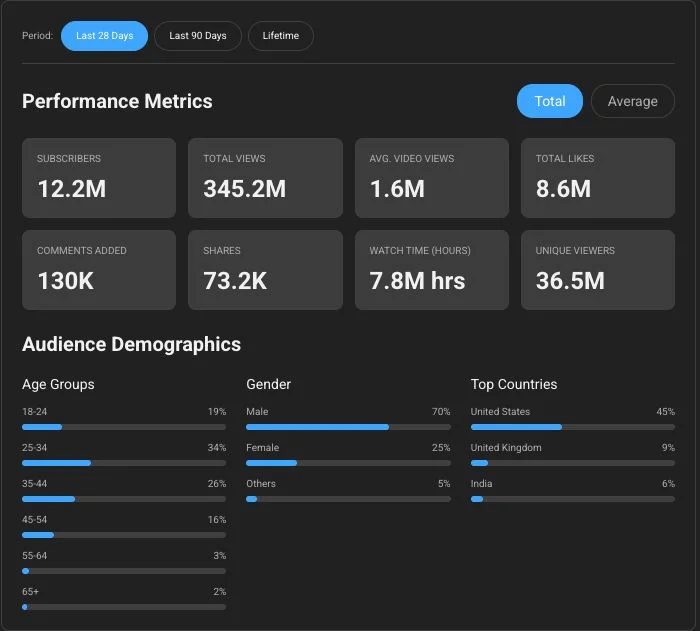700x631 pixels.
Task: Toggle metrics to Total view
Action: click(x=550, y=101)
